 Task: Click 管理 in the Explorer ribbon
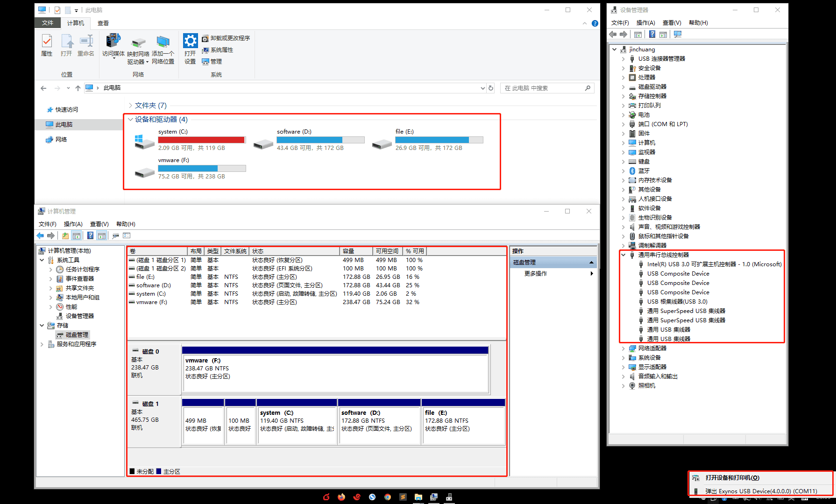click(x=212, y=62)
